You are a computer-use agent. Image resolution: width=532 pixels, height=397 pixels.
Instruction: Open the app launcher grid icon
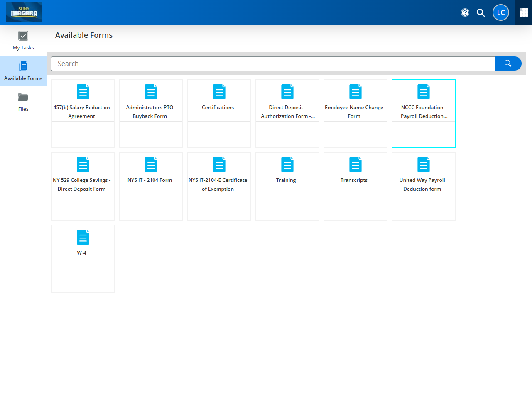coord(524,12)
